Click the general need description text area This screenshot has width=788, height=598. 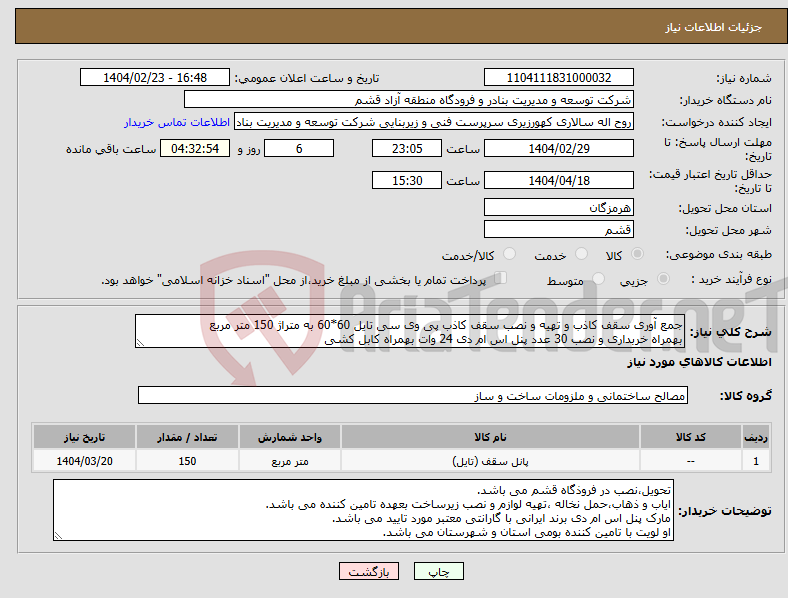click(410, 331)
